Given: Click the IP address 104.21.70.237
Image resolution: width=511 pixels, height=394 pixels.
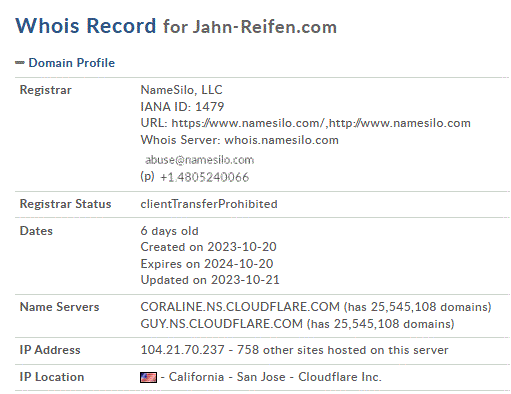Looking at the screenshot, I should click(182, 350).
